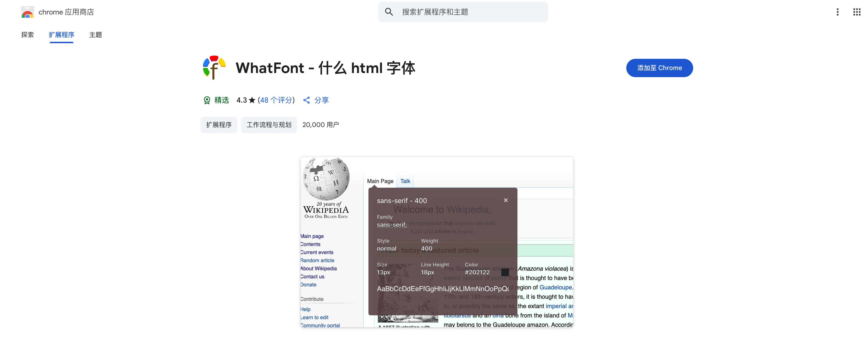
Task: Click the Chrome Web Store logo icon
Action: click(x=27, y=12)
